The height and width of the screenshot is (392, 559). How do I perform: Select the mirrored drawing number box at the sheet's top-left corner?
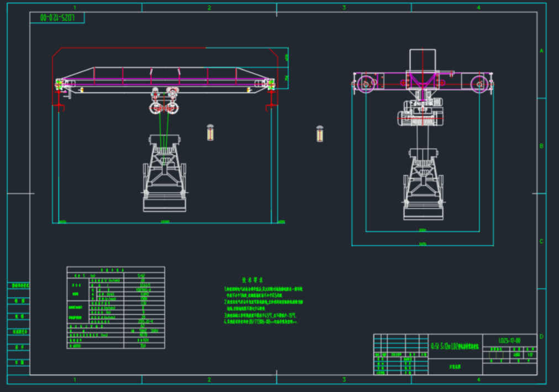coord(57,18)
